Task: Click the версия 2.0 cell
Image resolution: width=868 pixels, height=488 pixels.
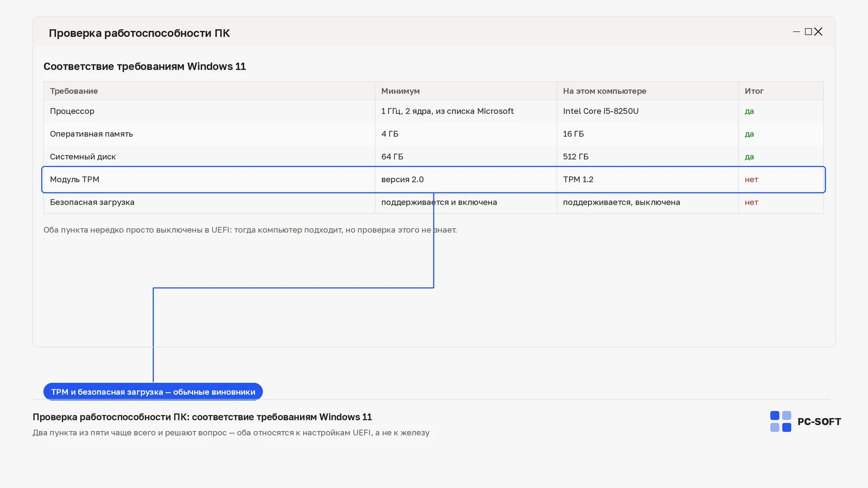Action: tap(466, 179)
